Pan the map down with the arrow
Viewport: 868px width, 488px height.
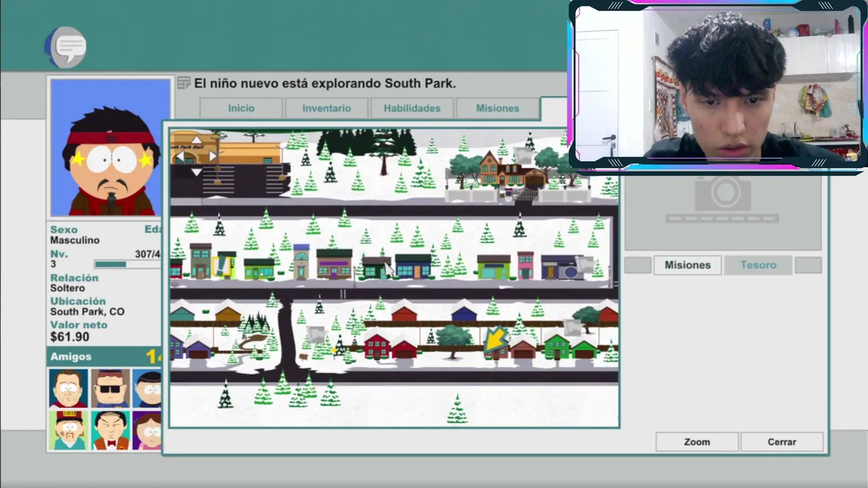[x=196, y=172]
